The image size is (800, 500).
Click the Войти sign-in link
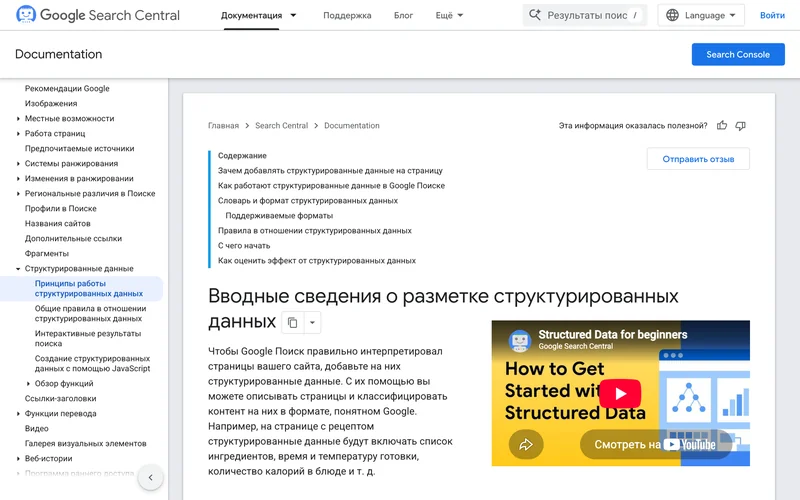[x=772, y=15]
